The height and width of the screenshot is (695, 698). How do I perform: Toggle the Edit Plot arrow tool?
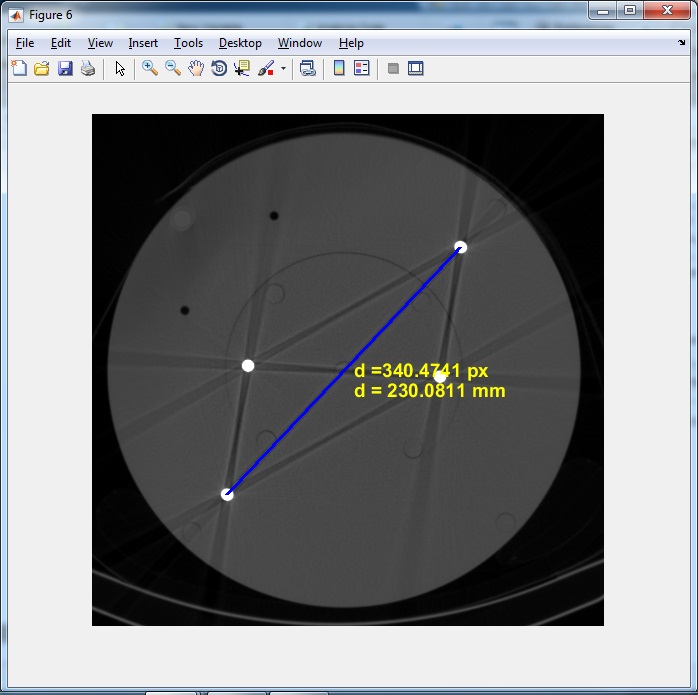tap(120, 69)
